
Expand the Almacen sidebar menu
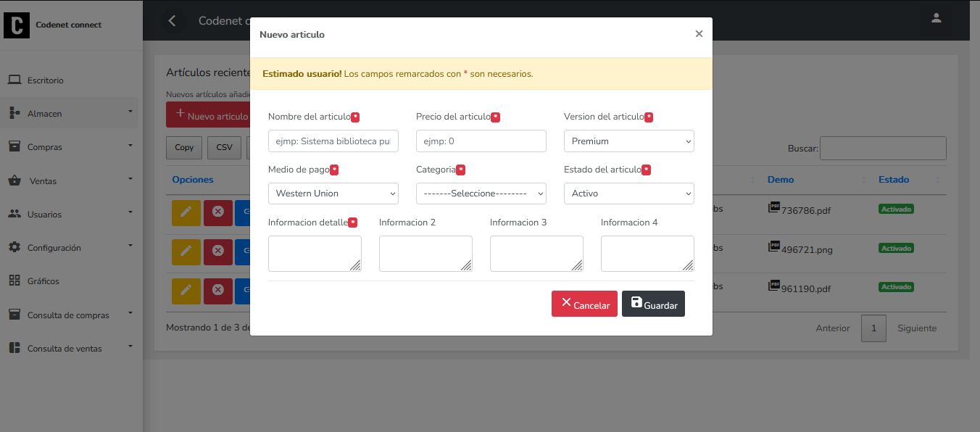pyautogui.click(x=70, y=114)
